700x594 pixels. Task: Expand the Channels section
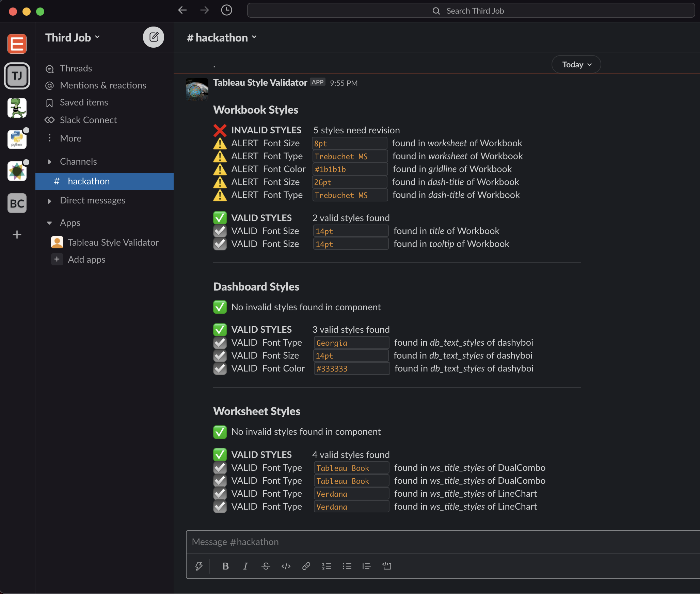(x=50, y=162)
